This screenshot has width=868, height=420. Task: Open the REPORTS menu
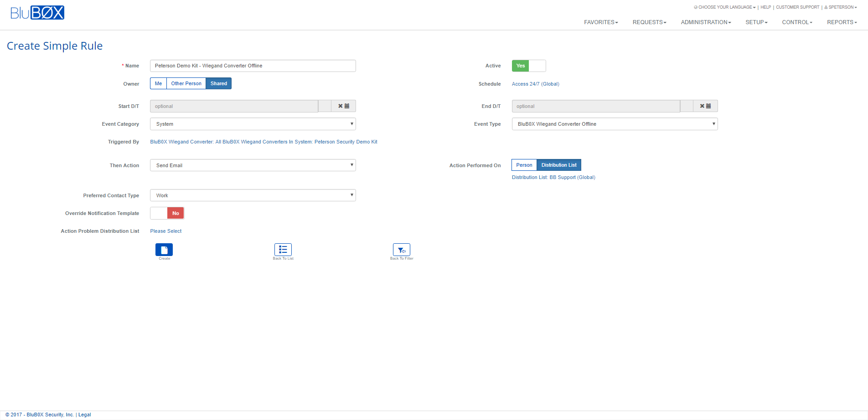pyautogui.click(x=841, y=22)
